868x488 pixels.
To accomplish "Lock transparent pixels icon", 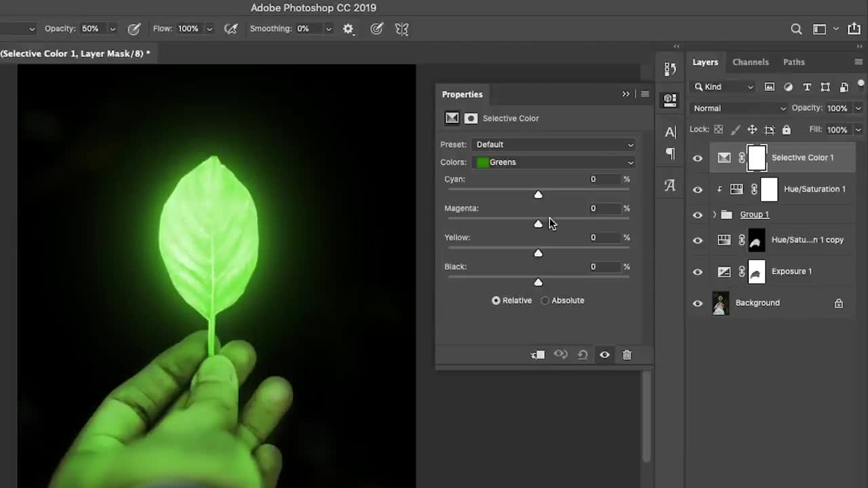I will tap(718, 129).
